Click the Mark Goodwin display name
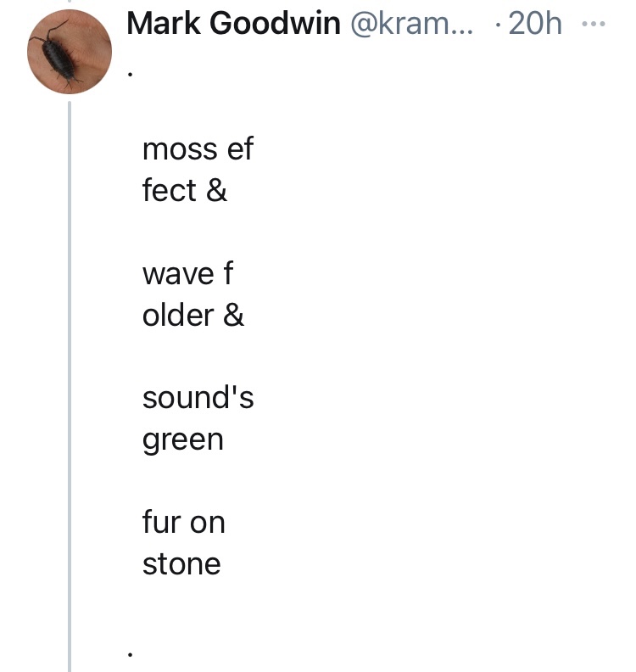The image size is (636, 672). coord(233,24)
